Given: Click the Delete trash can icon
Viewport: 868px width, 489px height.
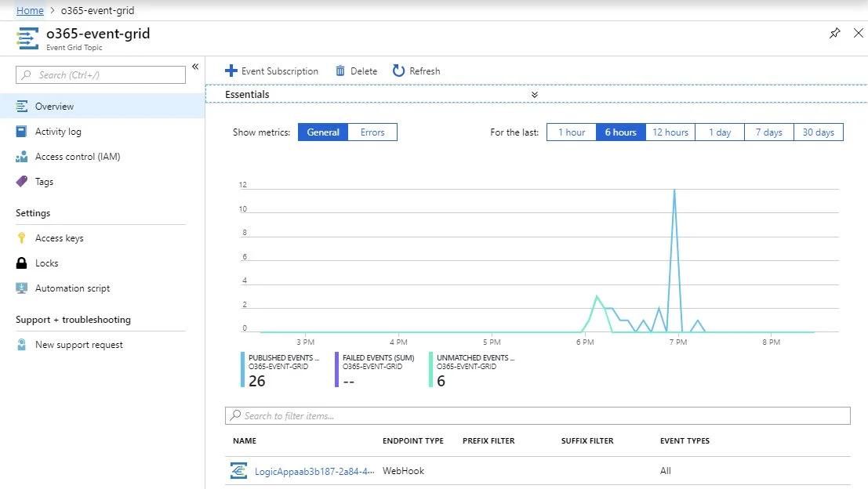Looking at the screenshot, I should pos(340,71).
